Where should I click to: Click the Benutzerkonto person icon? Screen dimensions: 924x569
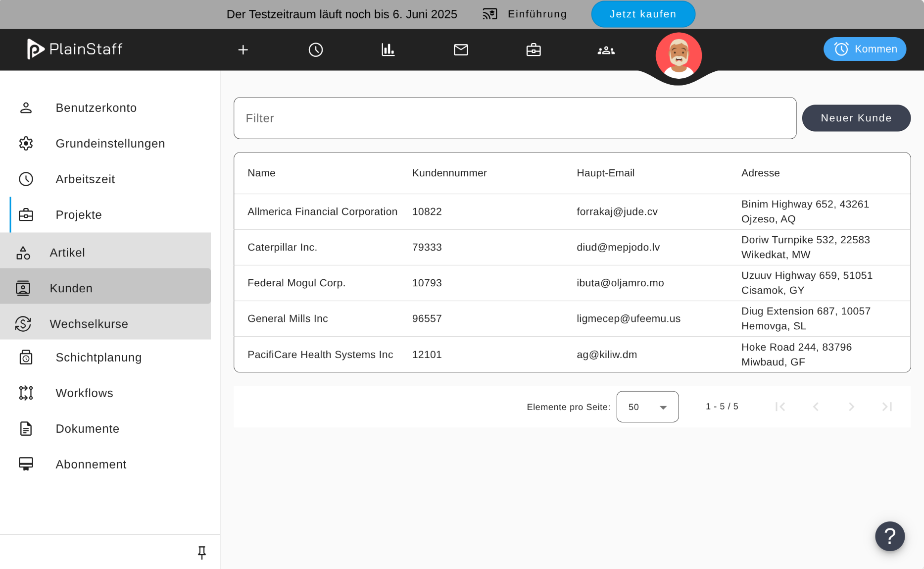[x=26, y=108]
